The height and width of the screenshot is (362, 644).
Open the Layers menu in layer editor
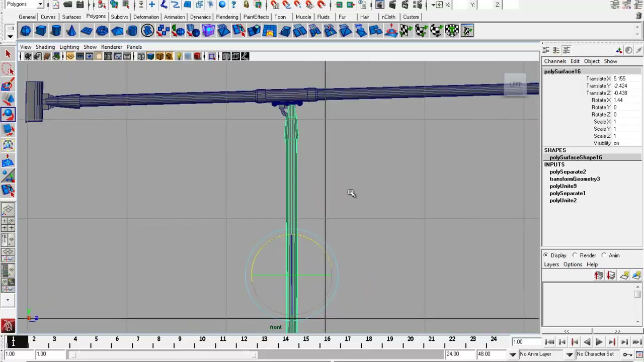click(x=551, y=264)
